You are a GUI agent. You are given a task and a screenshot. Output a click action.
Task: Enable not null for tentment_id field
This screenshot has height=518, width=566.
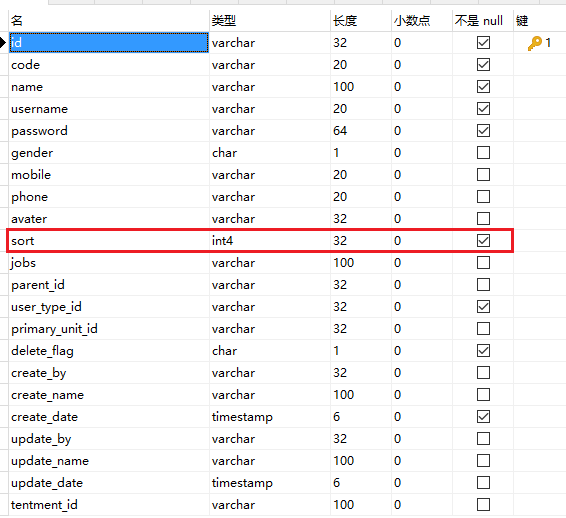pos(483,505)
